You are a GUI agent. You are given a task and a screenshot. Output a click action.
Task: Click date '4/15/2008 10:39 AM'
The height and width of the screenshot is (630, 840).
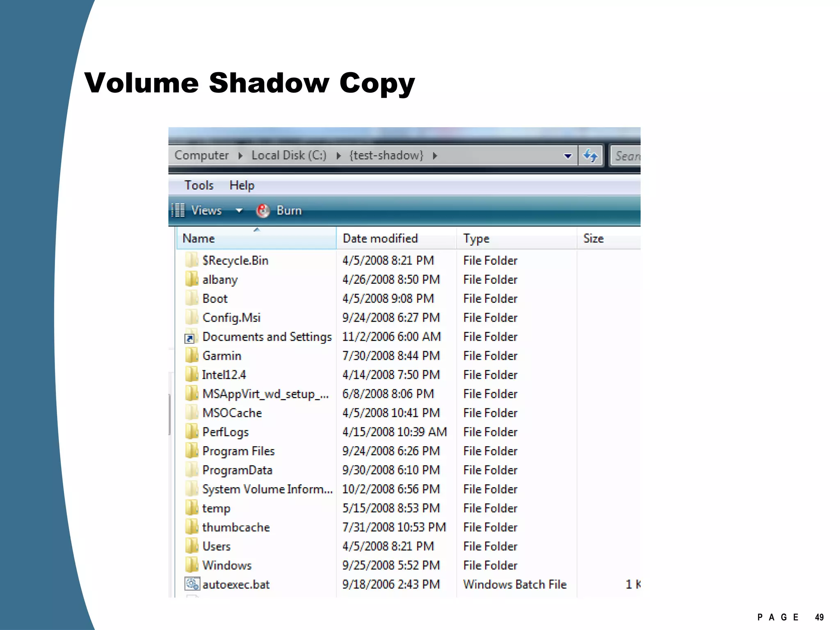pos(395,432)
